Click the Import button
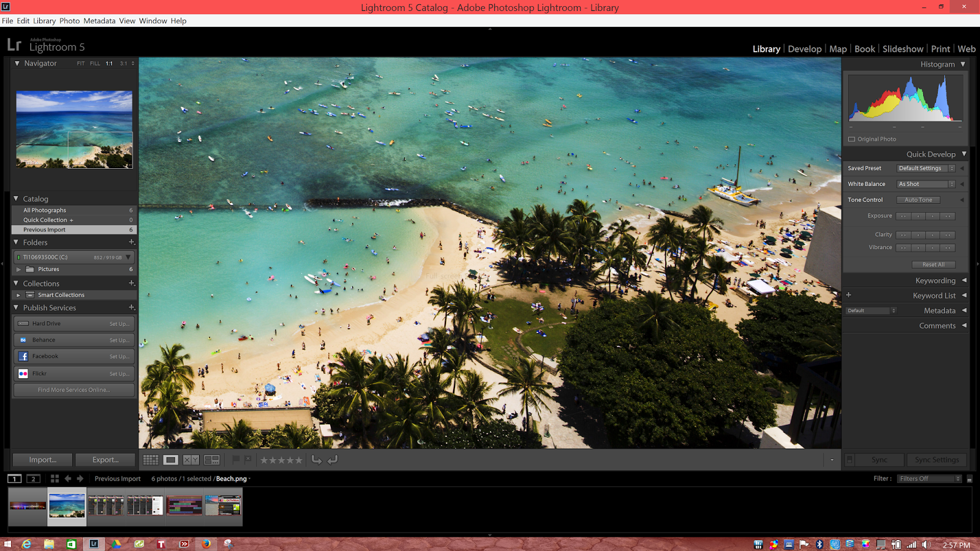This screenshot has width=980, height=551. click(43, 460)
